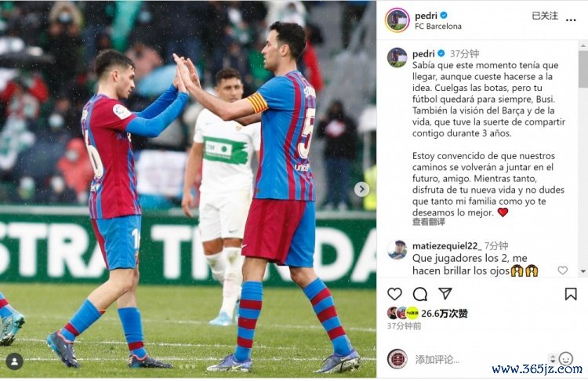Go to next photo carousel arrow
Viewport: 588px width, 381px height.
[x=361, y=190]
